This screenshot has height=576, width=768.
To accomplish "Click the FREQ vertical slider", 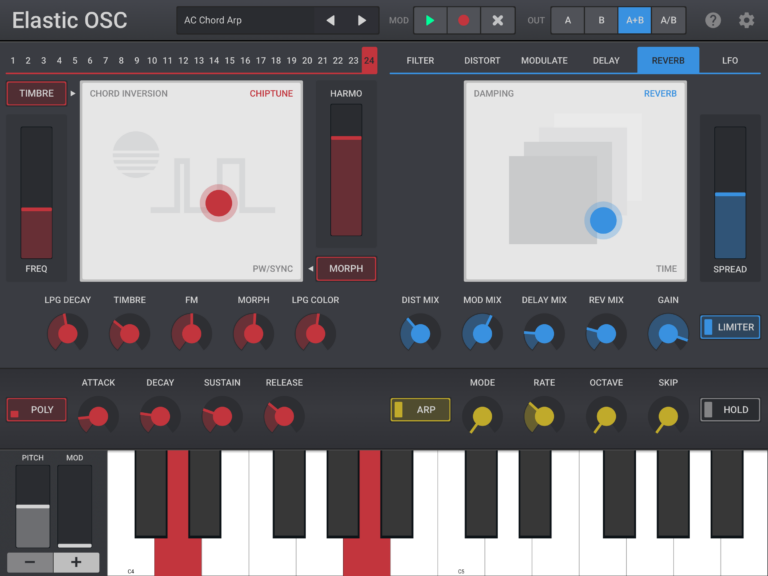I will [36, 192].
